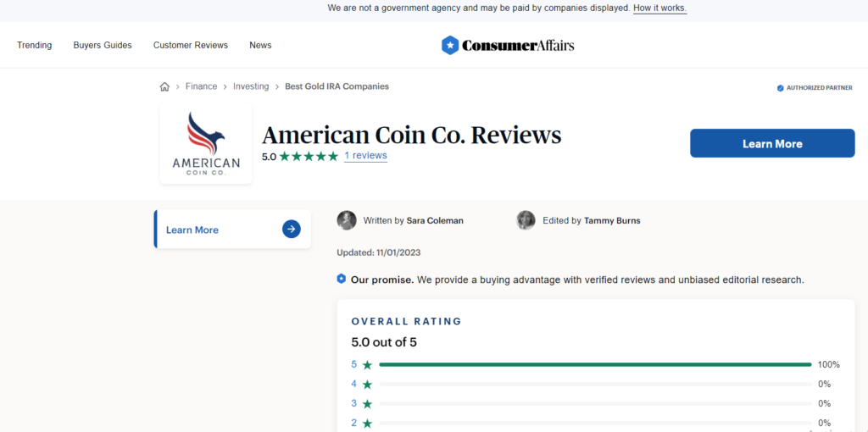Click Tammy Burns's editor photo

point(526,220)
